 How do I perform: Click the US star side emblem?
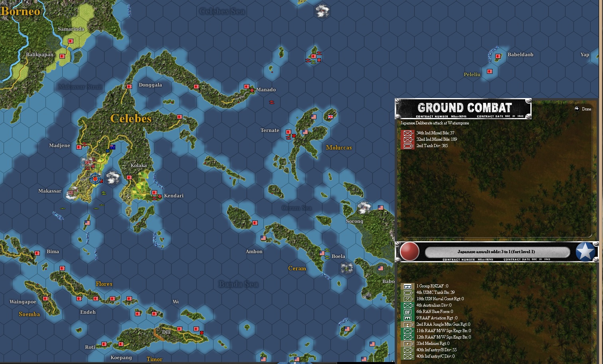pos(585,252)
